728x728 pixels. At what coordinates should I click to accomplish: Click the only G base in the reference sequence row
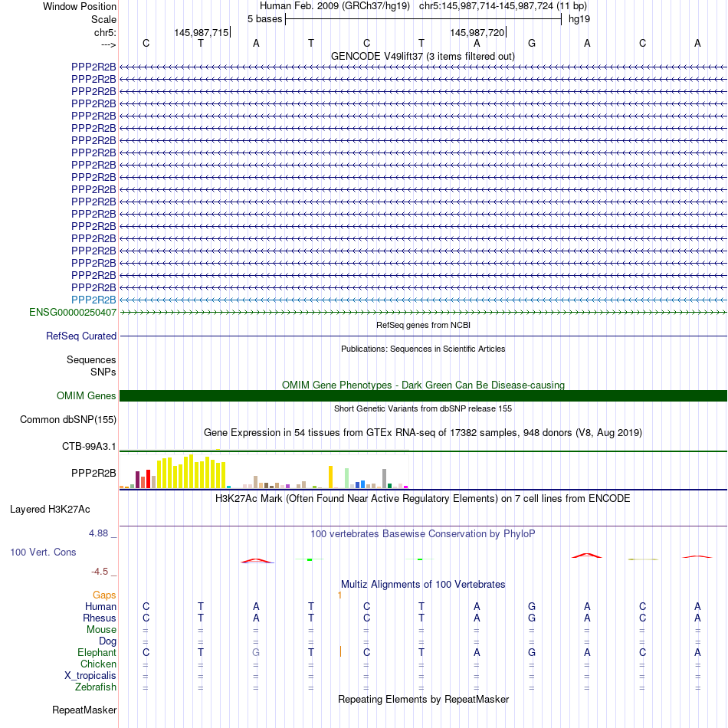point(532,43)
